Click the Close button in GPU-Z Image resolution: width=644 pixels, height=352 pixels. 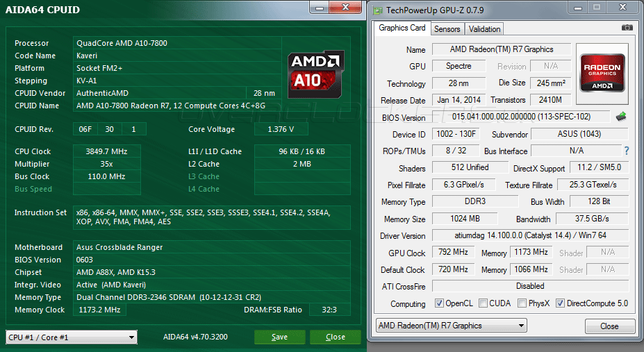coord(609,326)
